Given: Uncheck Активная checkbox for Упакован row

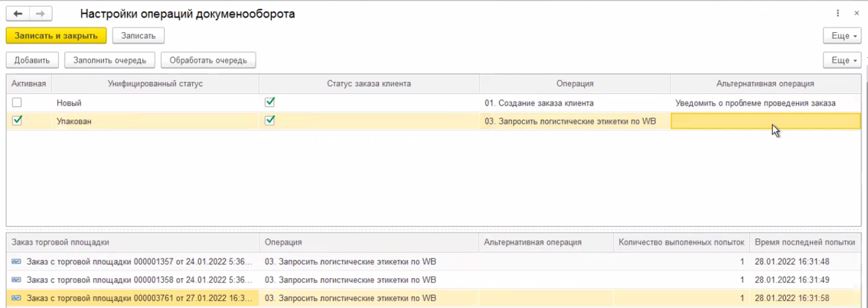Looking at the screenshot, I should point(17,121).
